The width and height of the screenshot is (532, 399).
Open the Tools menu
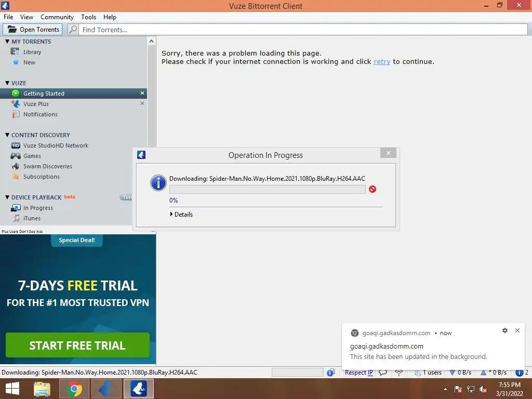[88, 17]
